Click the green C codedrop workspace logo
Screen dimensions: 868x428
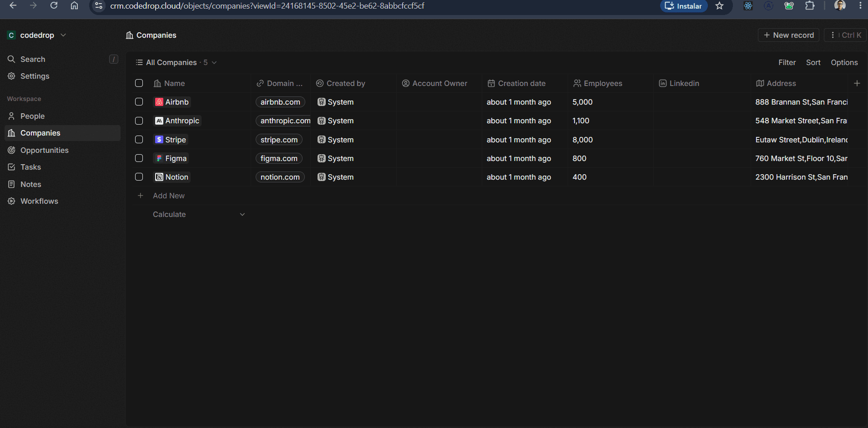[11, 35]
